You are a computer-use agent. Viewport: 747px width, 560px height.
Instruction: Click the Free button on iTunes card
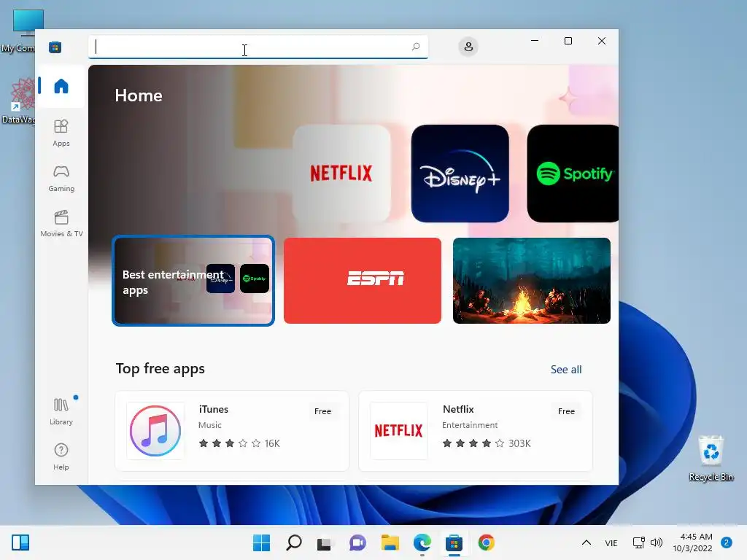click(322, 411)
